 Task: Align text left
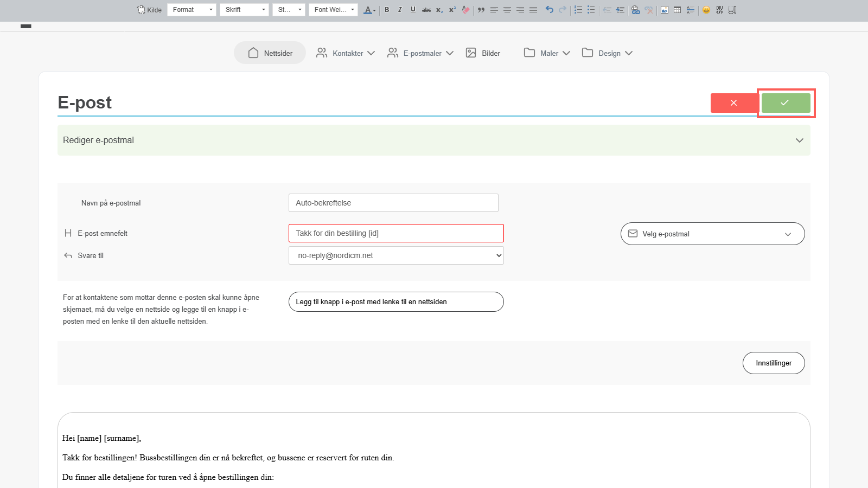coord(494,10)
